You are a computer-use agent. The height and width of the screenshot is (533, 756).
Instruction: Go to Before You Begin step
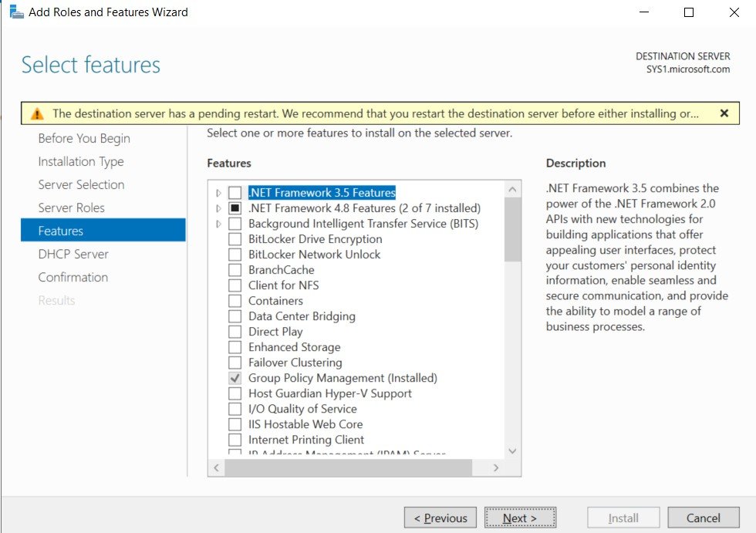[84, 138]
